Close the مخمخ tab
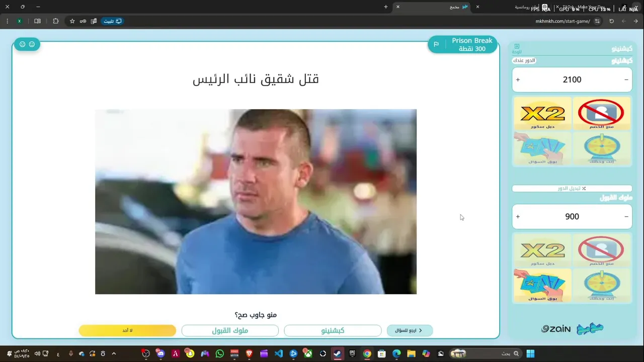 tap(398, 7)
